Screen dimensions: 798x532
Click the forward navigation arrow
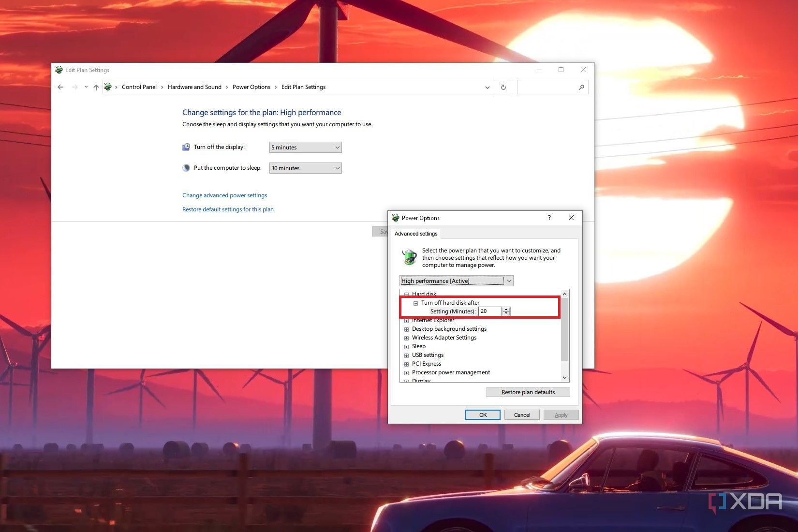(74, 87)
